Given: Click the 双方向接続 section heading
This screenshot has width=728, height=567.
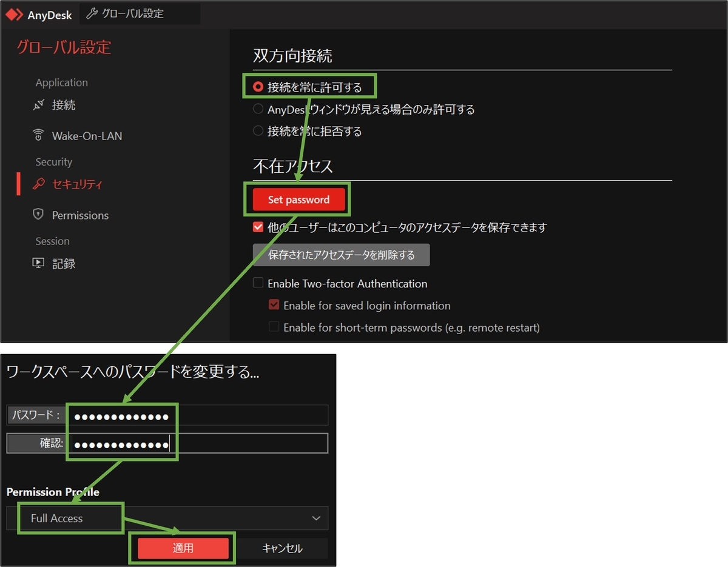Looking at the screenshot, I should tap(292, 56).
